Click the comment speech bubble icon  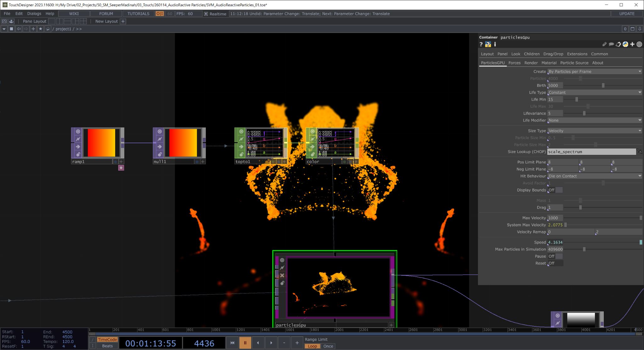coord(611,44)
